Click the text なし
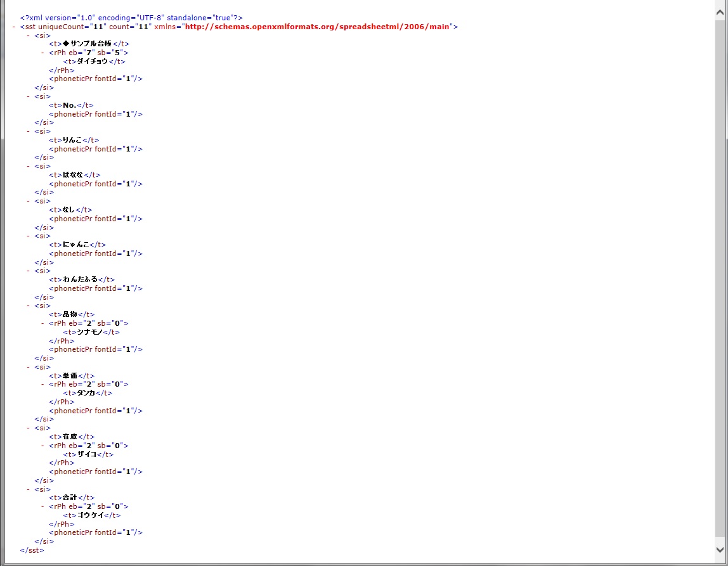The height and width of the screenshot is (566, 728). click(68, 210)
